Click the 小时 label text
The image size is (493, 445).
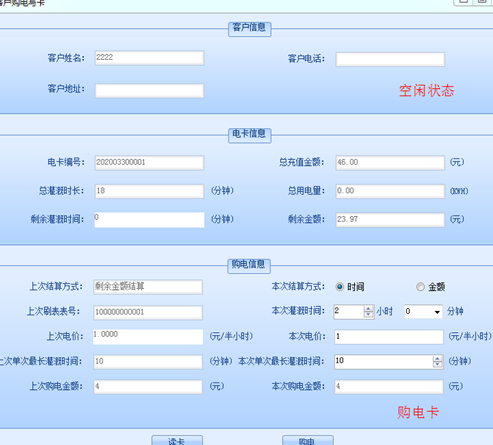click(384, 311)
